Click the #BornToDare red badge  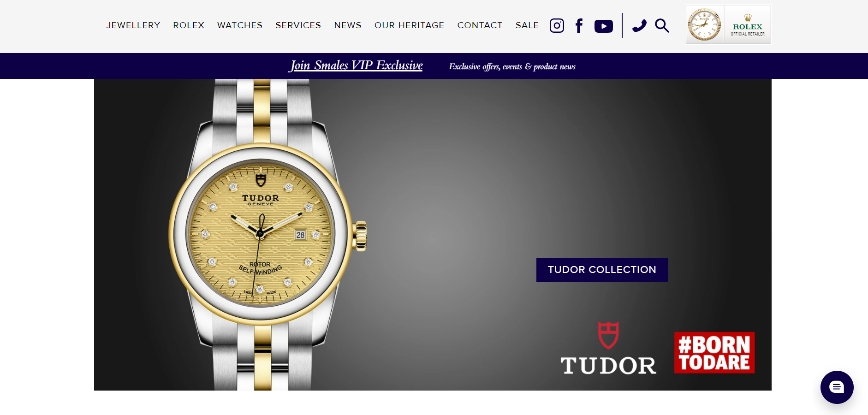click(x=714, y=353)
